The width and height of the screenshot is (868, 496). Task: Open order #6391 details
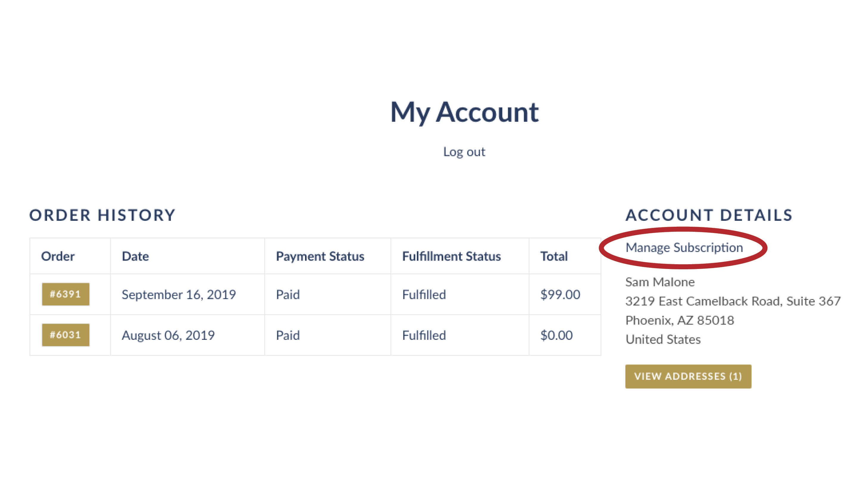pyautogui.click(x=65, y=294)
